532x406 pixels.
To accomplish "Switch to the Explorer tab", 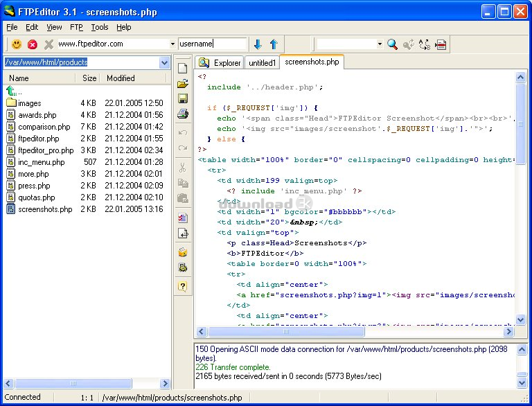I will tap(220, 62).
